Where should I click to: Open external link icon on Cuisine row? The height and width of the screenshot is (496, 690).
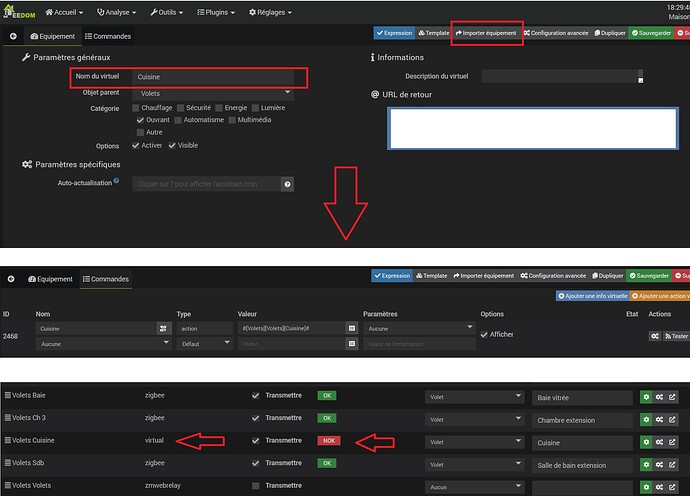pyautogui.click(x=672, y=442)
